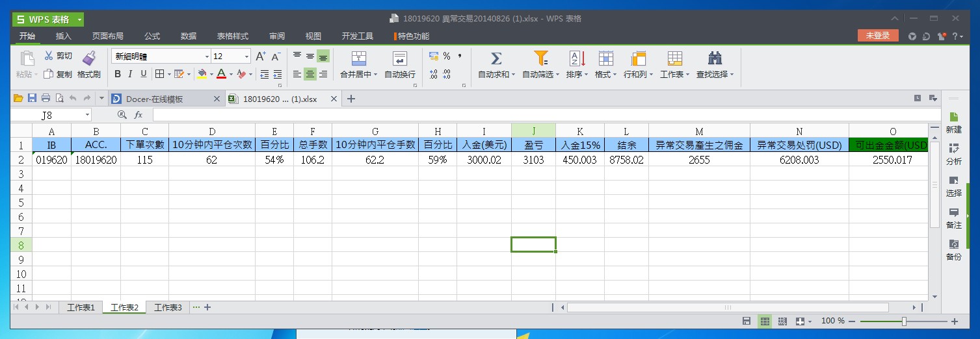Viewport: 980px width, 339px height.
Task: Open the 公式 (Formulas) ribbon tab
Action: tap(152, 36)
